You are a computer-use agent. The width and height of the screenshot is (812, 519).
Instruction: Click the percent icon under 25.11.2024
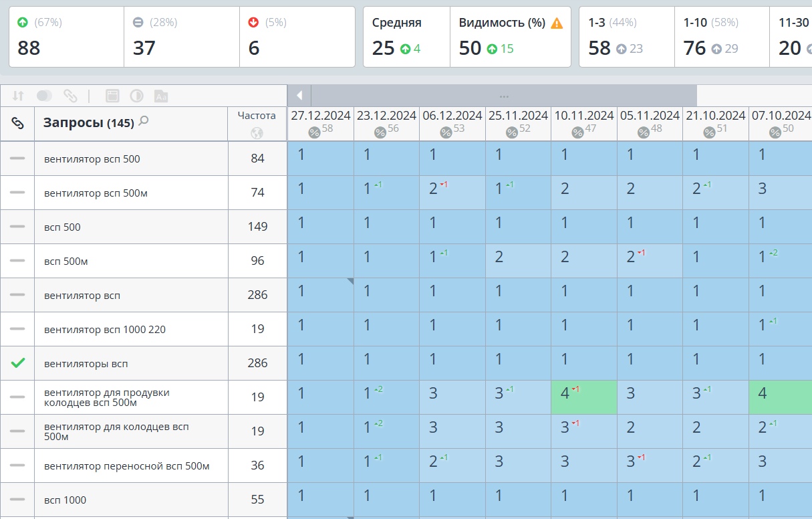(x=511, y=132)
